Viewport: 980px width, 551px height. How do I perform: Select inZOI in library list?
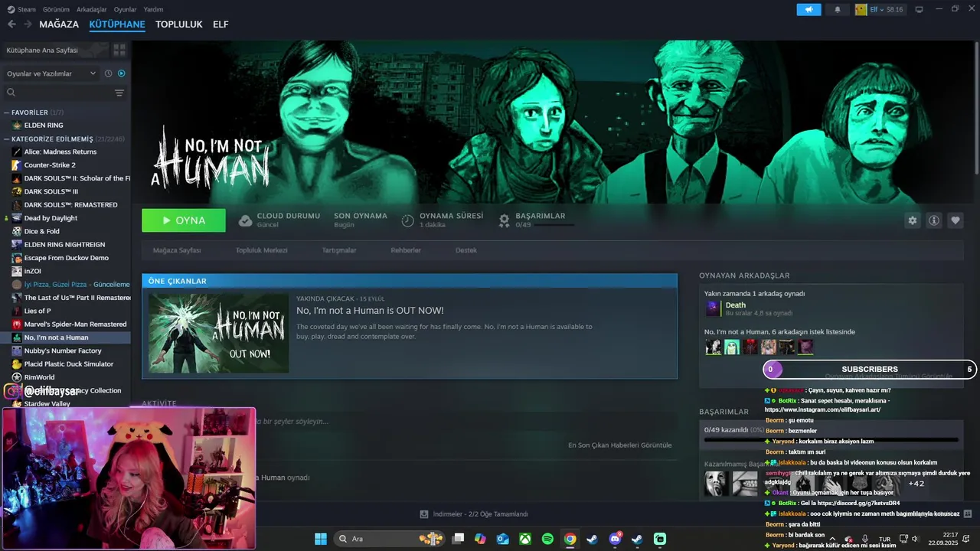coord(31,271)
